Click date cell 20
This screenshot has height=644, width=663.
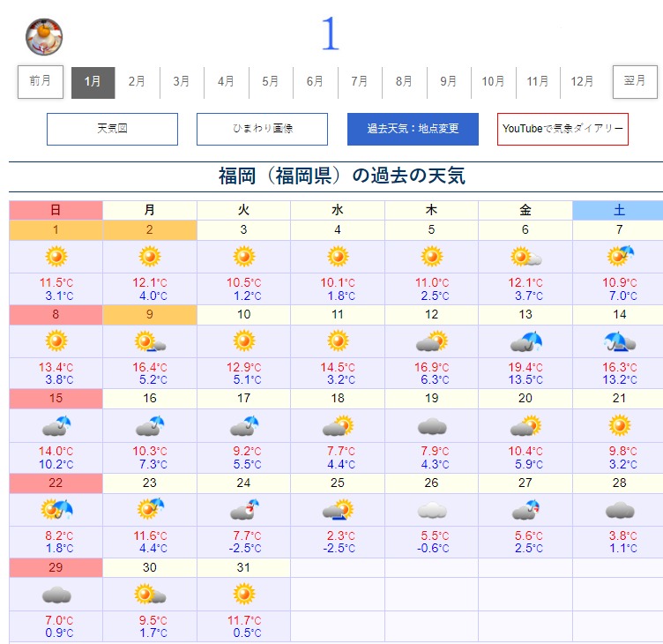525,399
